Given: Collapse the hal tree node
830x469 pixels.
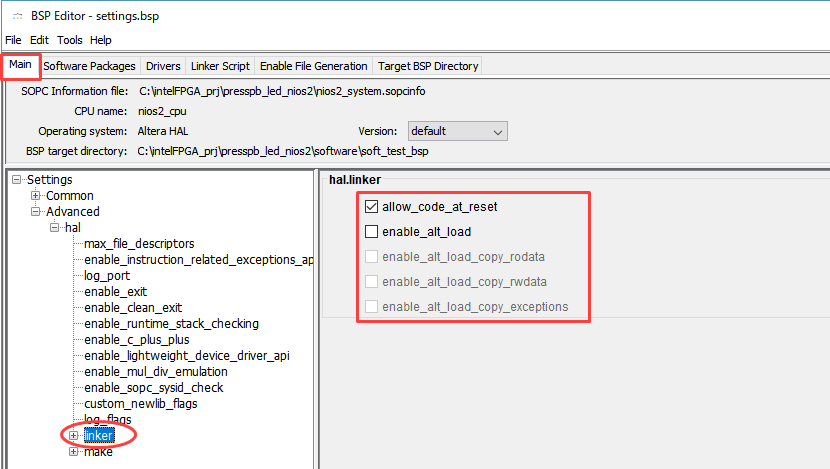Looking at the screenshot, I should coord(55,228).
